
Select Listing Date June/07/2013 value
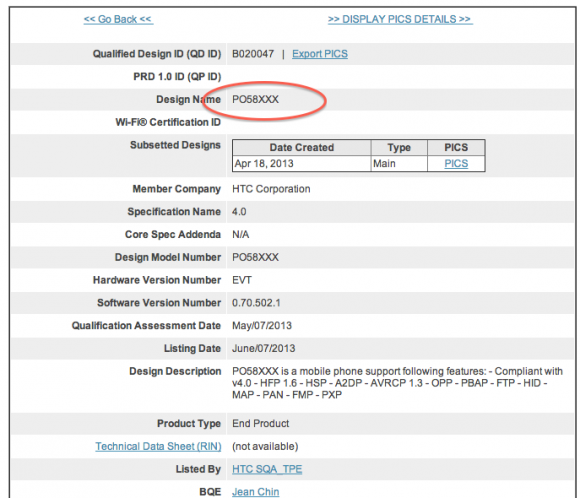[263, 349]
